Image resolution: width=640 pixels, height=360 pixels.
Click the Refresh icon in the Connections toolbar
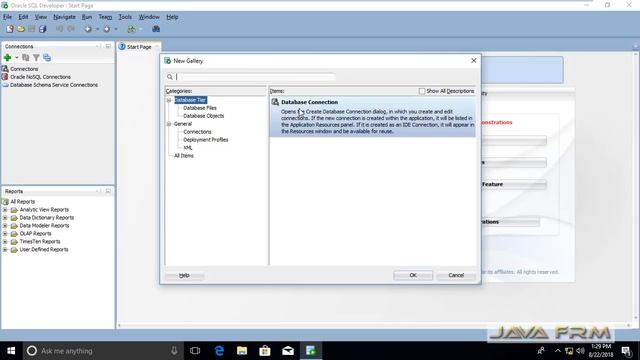[x=26, y=58]
